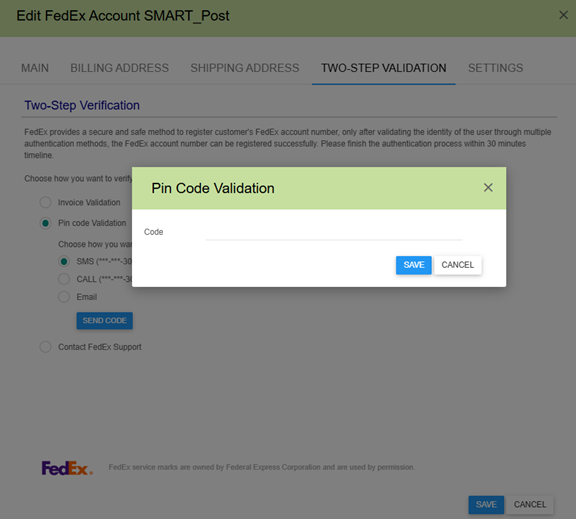Switch to the SHIPPING ADDRESS tab
The image size is (576, 519).
pos(245,68)
